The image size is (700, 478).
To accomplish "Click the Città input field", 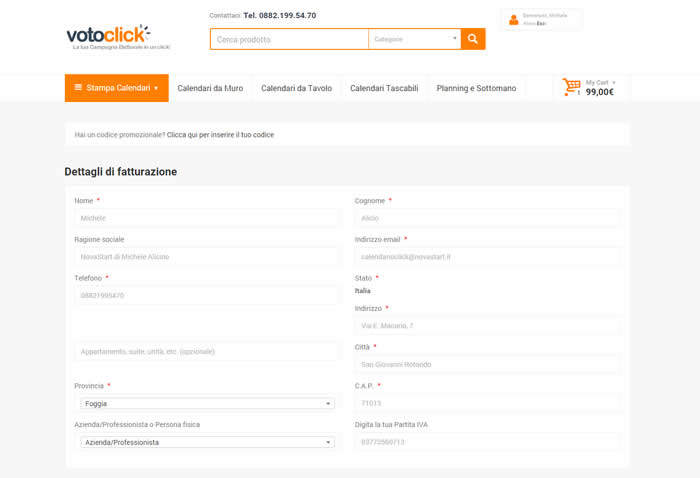I will coord(487,365).
